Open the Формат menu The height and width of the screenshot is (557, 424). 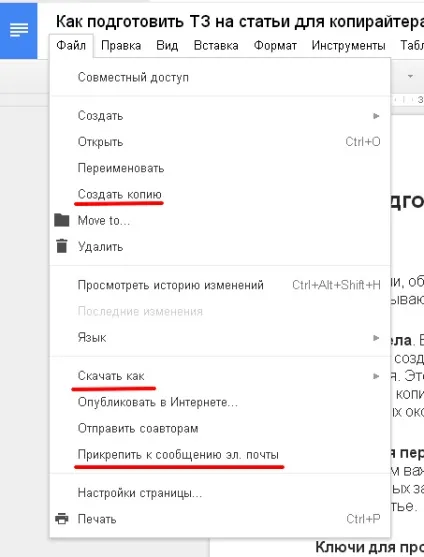click(x=275, y=46)
